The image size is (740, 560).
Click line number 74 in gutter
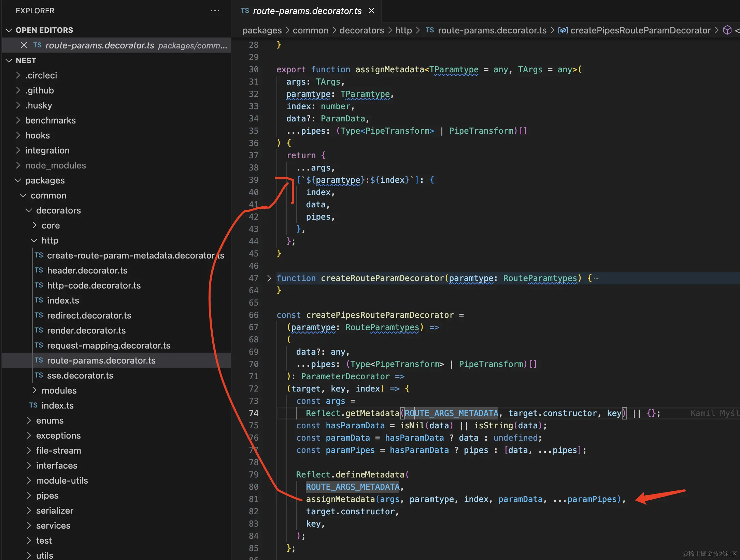coord(254,413)
